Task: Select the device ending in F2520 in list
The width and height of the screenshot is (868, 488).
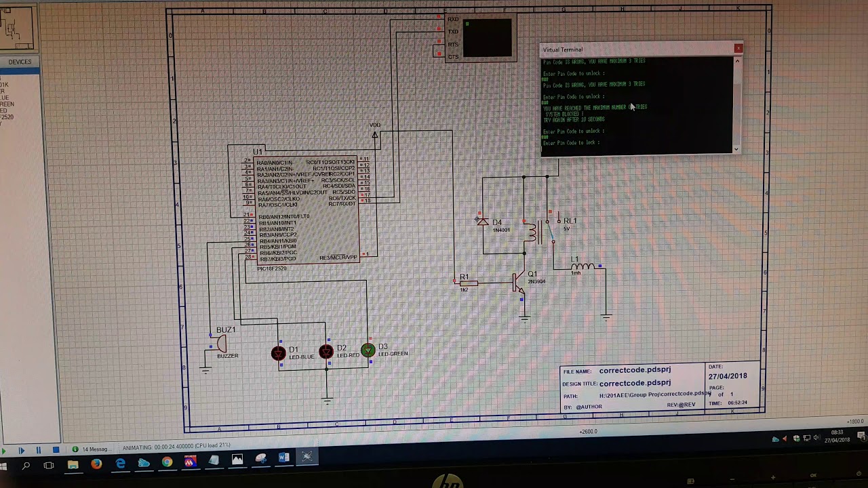Action: click(x=7, y=117)
